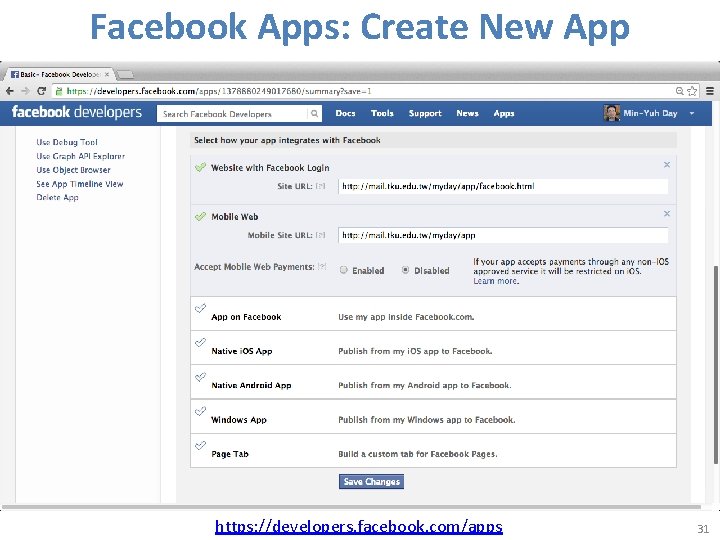
Task: Enable the App on Facebook checkmark
Action: [200, 308]
